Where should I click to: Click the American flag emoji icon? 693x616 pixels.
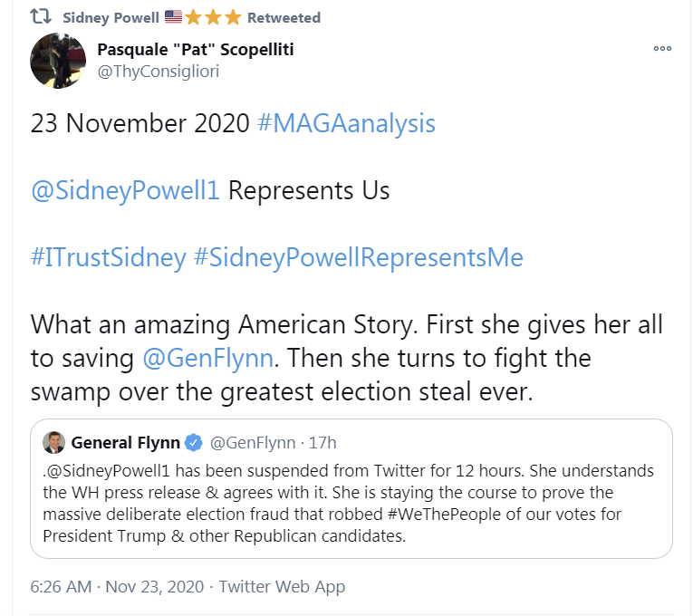[x=173, y=17]
